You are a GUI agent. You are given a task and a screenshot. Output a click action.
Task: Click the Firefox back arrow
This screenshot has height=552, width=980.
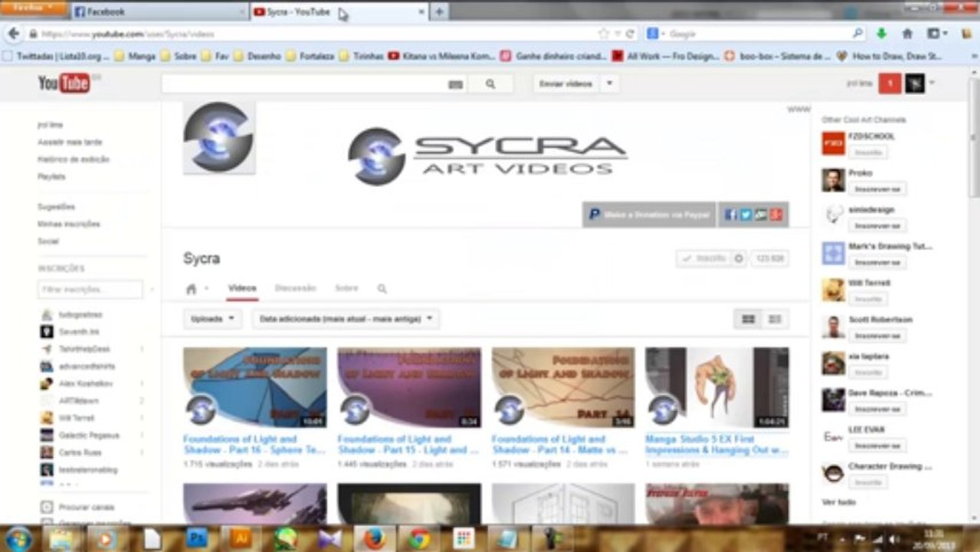(x=14, y=34)
